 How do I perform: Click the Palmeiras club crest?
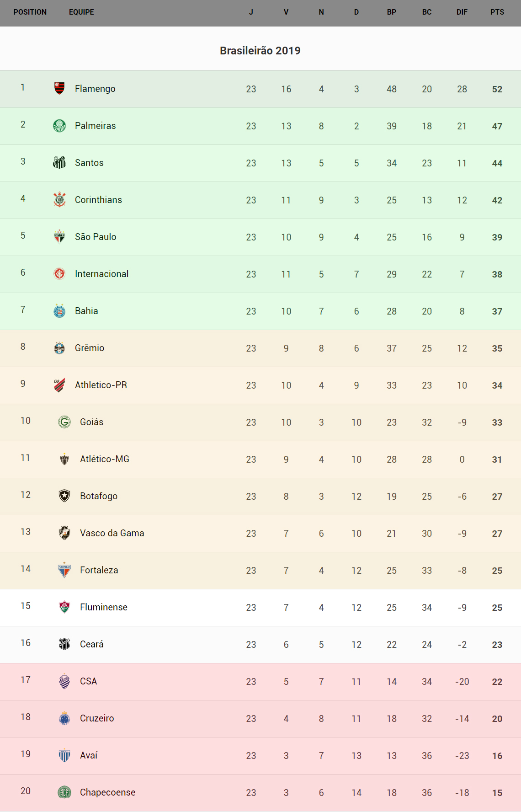[x=59, y=125]
